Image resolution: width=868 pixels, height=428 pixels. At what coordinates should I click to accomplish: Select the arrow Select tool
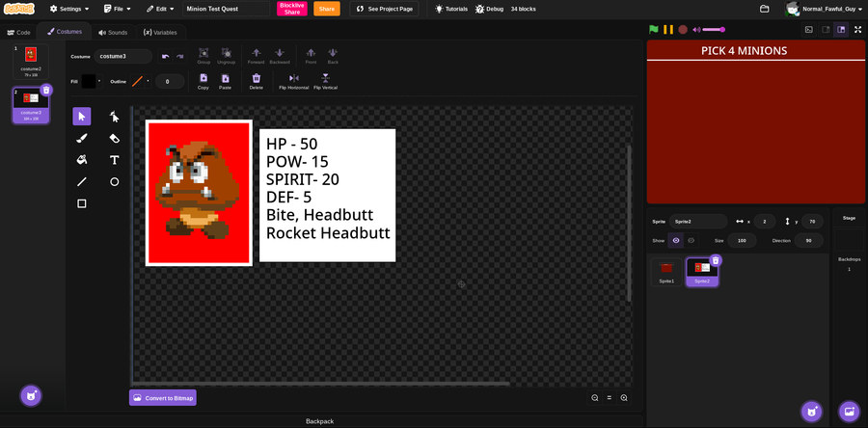82,116
